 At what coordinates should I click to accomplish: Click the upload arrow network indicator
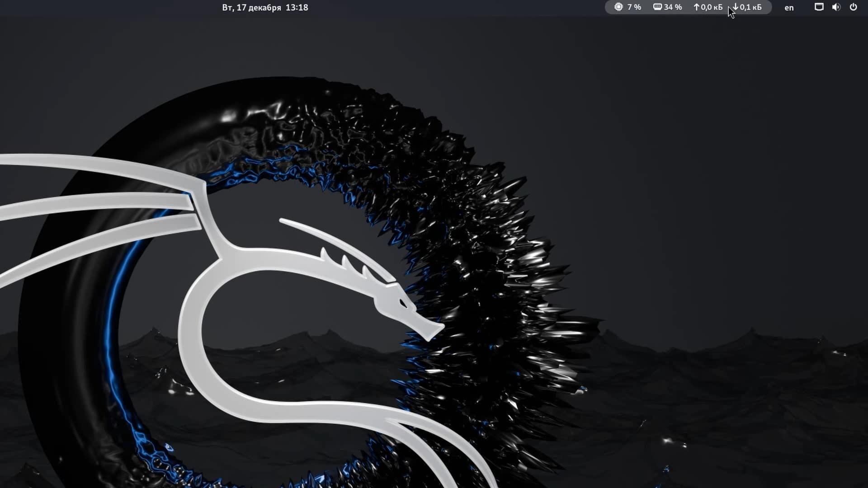point(696,7)
